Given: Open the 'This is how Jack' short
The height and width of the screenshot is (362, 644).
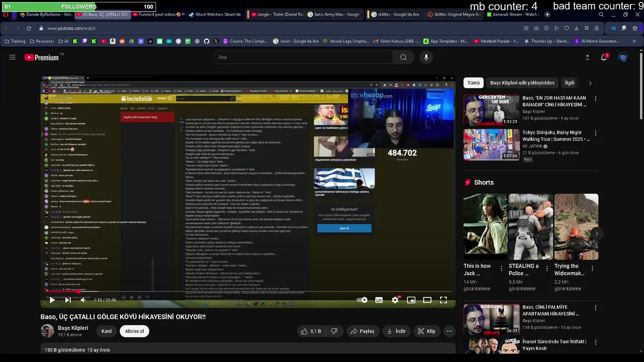Looking at the screenshot, I should (x=486, y=227).
